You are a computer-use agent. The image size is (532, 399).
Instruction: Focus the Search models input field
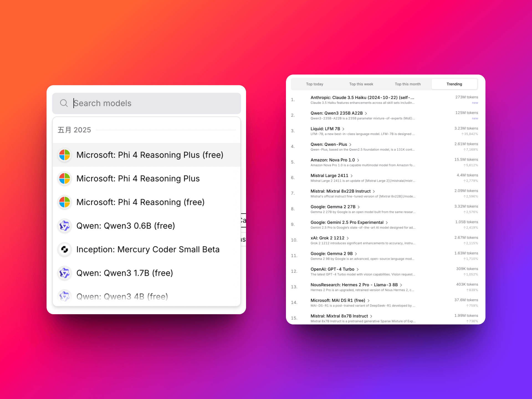[147, 103]
